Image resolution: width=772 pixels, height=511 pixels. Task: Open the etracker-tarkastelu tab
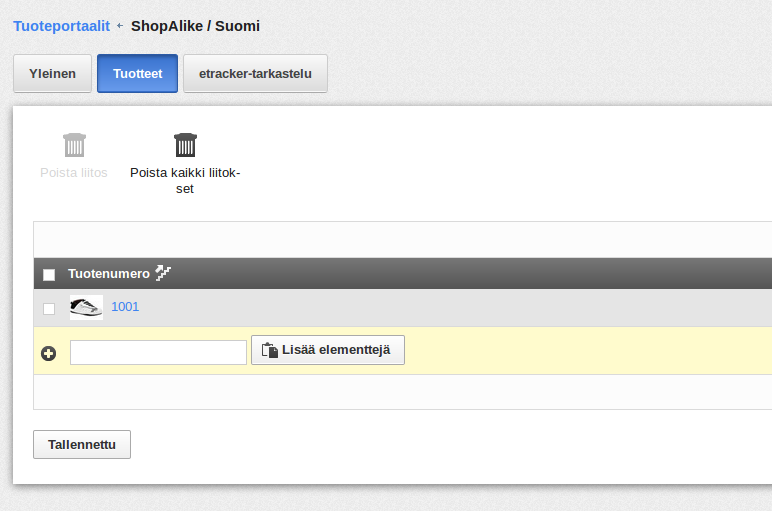coord(255,73)
